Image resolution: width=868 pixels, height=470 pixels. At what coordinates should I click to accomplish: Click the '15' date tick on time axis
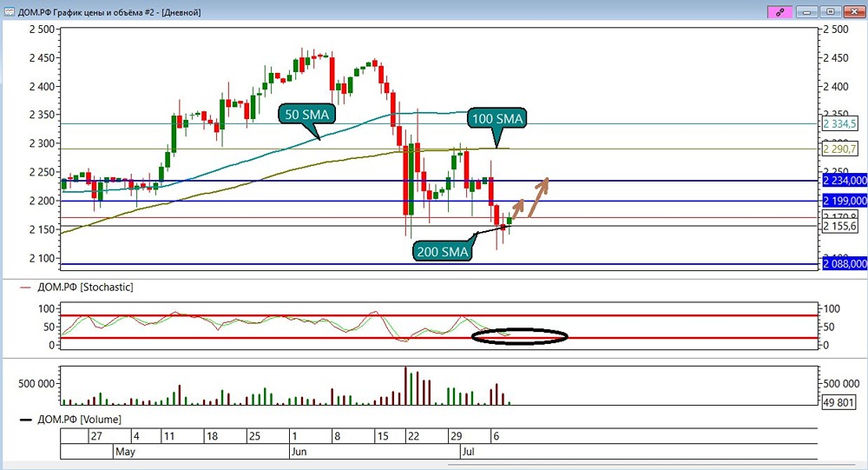pyautogui.click(x=383, y=436)
